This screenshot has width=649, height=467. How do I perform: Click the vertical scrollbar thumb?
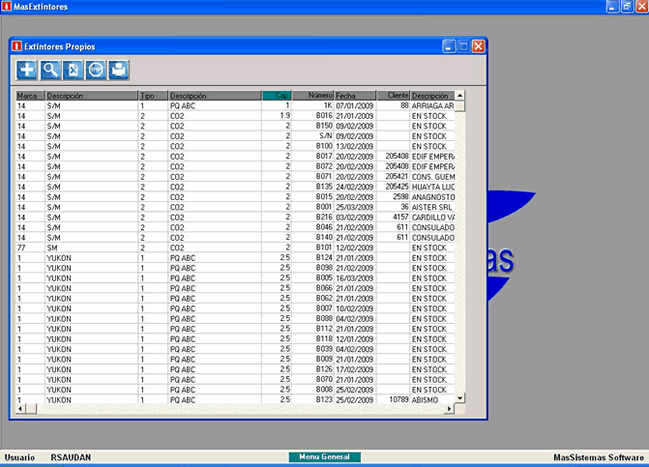(x=460, y=106)
